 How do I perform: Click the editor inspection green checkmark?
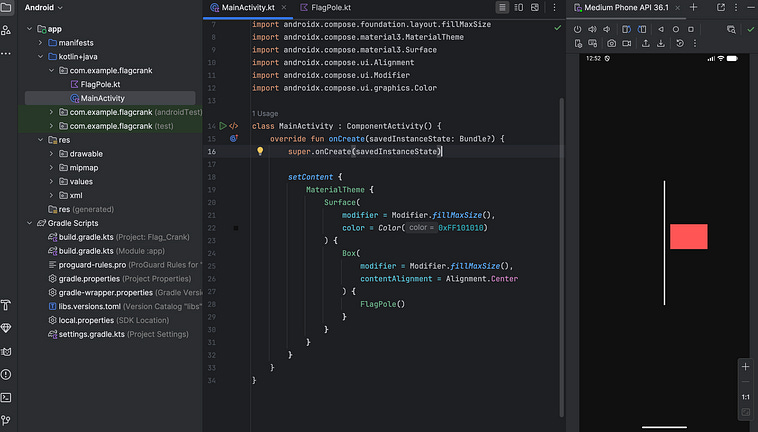click(x=557, y=28)
